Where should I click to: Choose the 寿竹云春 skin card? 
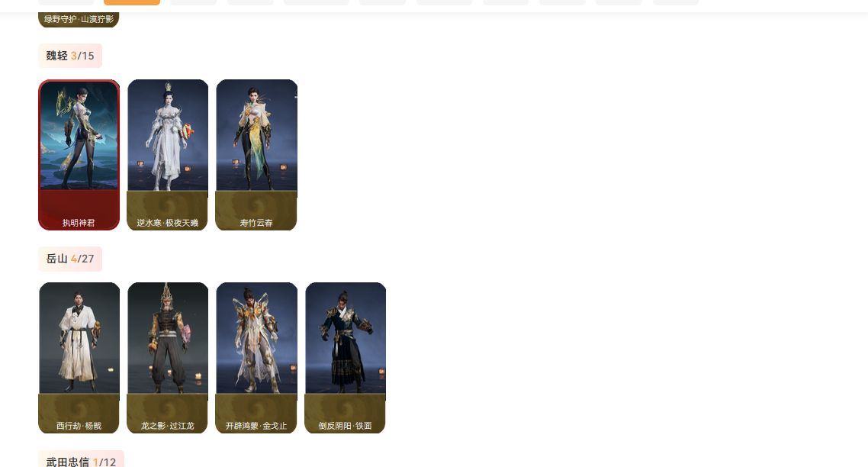click(256, 155)
